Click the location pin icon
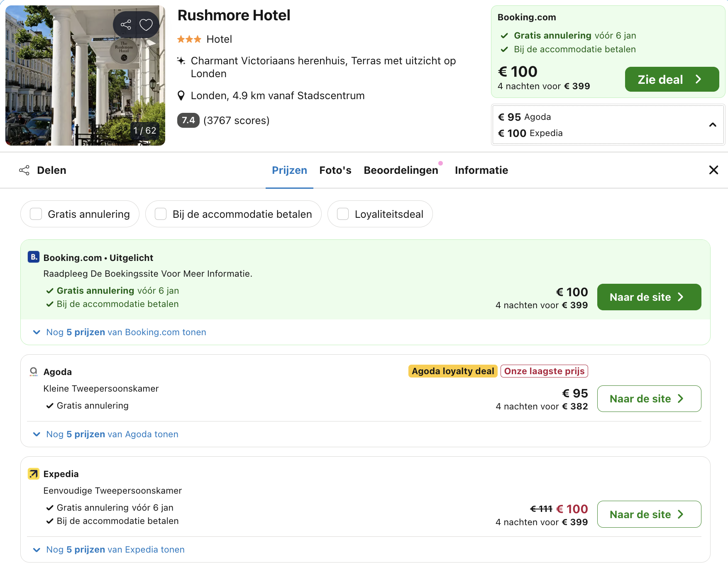The height and width of the screenshot is (570, 728). (x=181, y=96)
